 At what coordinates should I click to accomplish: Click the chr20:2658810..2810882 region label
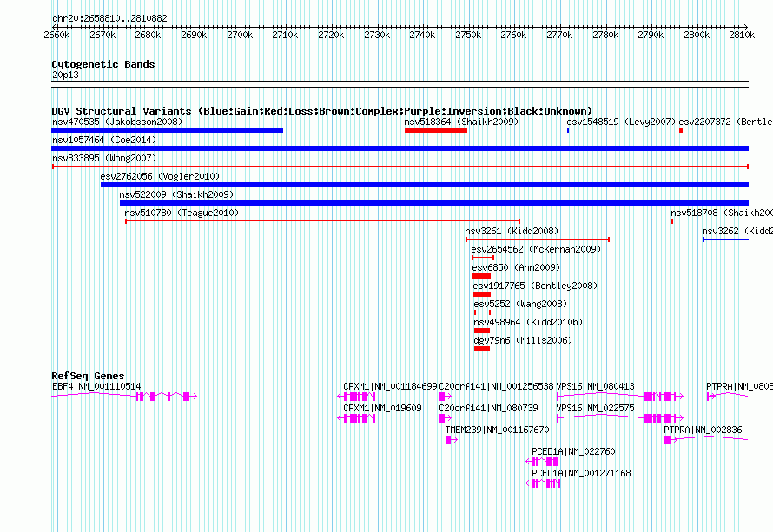[109, 18]
